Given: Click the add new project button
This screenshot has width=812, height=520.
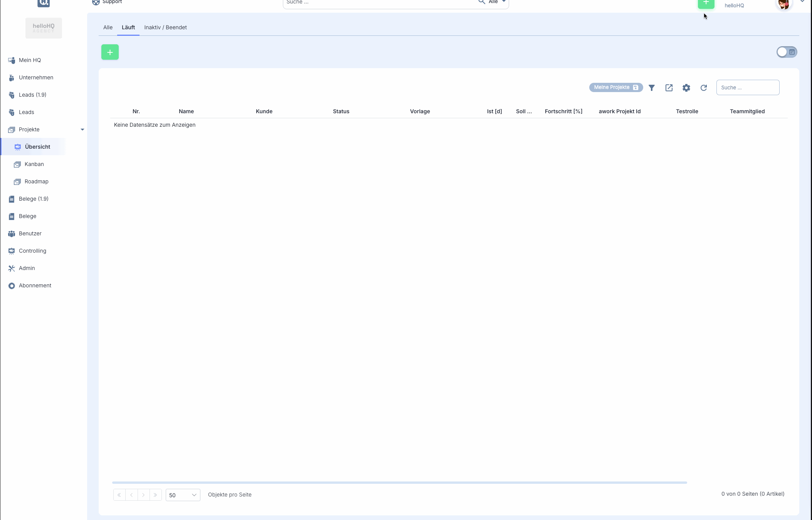Looking at the screenshot, I should pyautogui.click(x=109, y=52).
